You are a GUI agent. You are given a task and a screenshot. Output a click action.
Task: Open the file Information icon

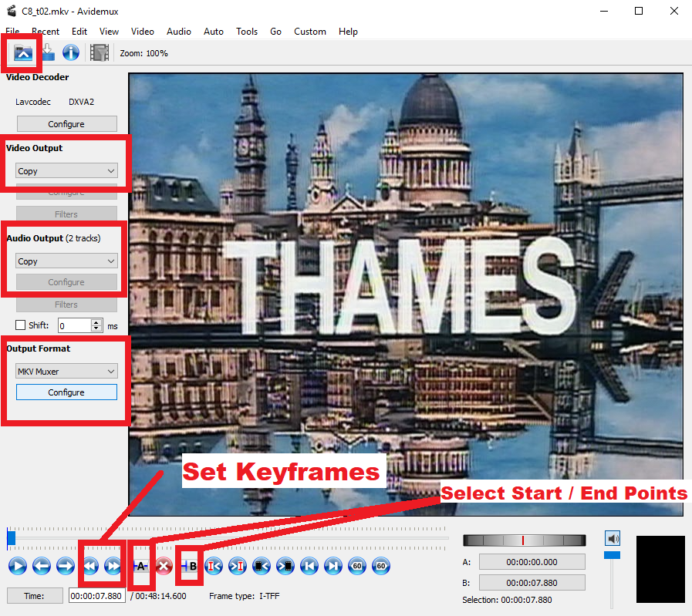pos(71,52)
